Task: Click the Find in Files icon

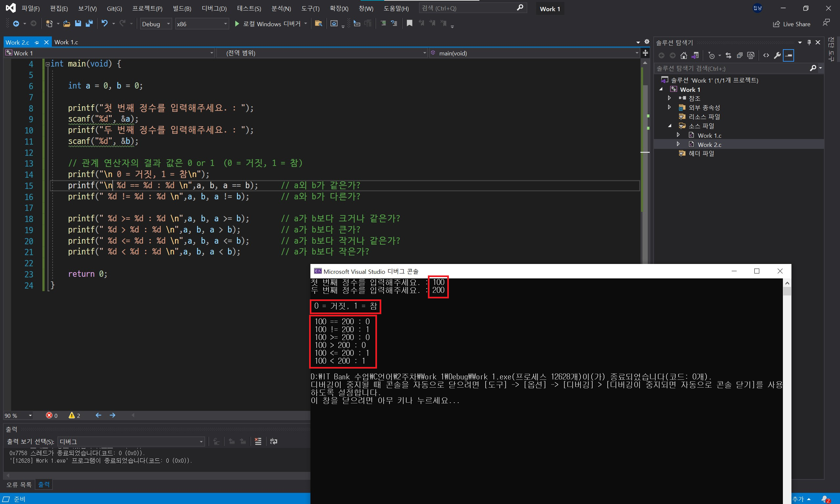Action: click(x=318, y=23)
